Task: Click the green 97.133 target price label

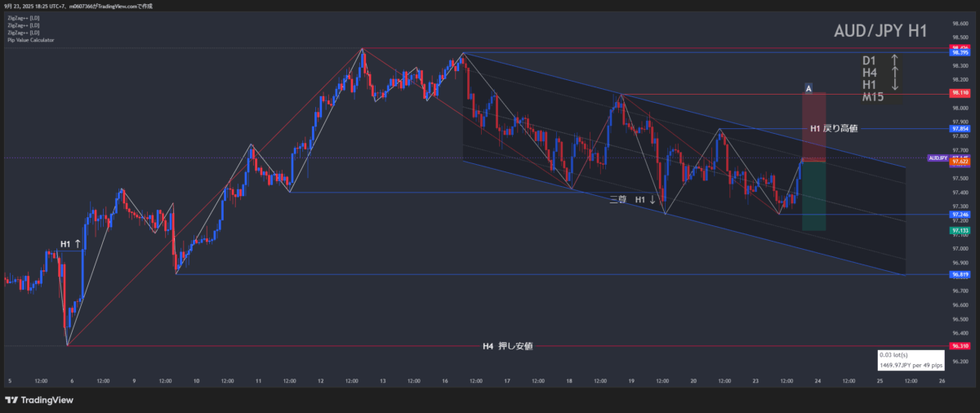Action: click(960, 231)
